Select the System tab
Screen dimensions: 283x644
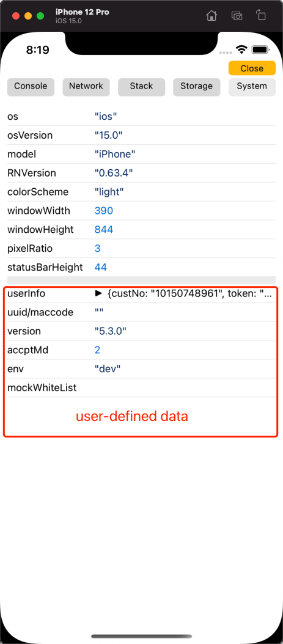tap(252, 87)
